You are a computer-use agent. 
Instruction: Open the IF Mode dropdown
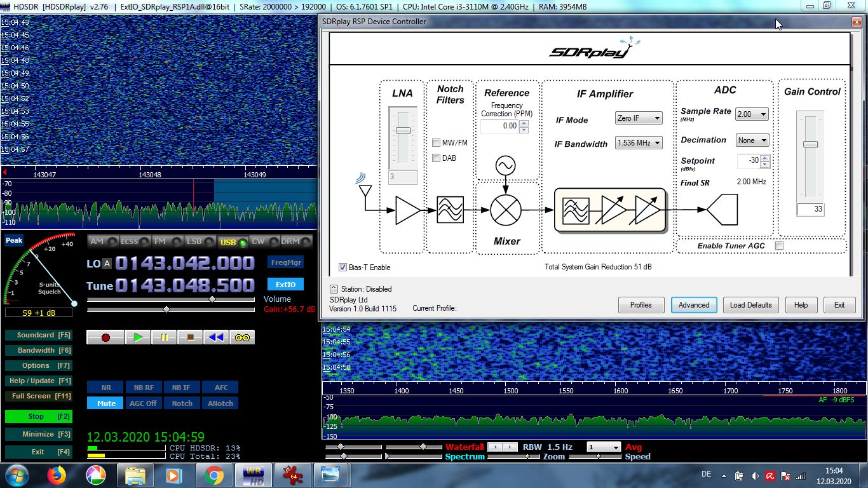coord(639,118)
